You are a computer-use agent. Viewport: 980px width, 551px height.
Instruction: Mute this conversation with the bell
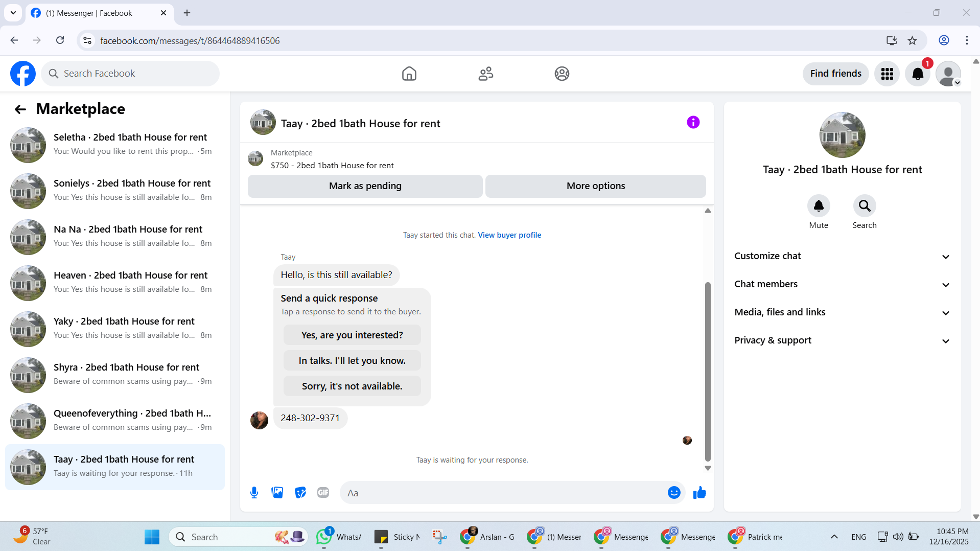pos(818,206)
